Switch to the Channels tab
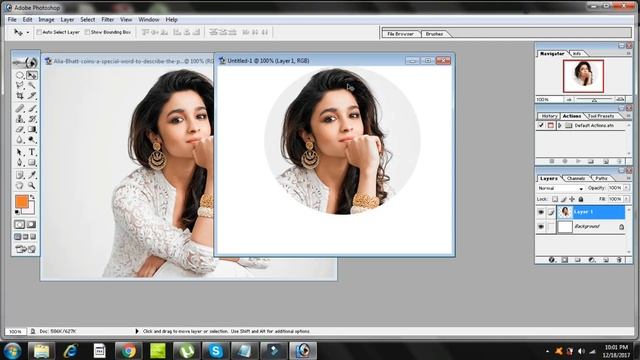640x360 pixels. tap(576, 178)
